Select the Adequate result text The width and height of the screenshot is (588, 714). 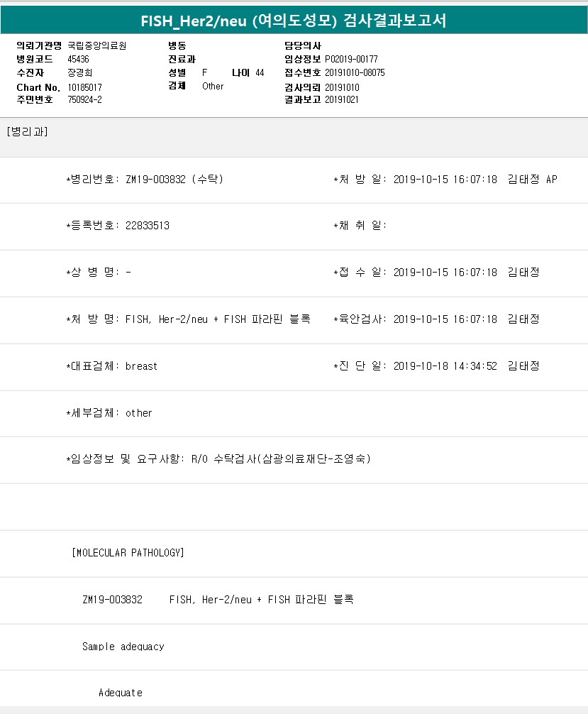121,692
